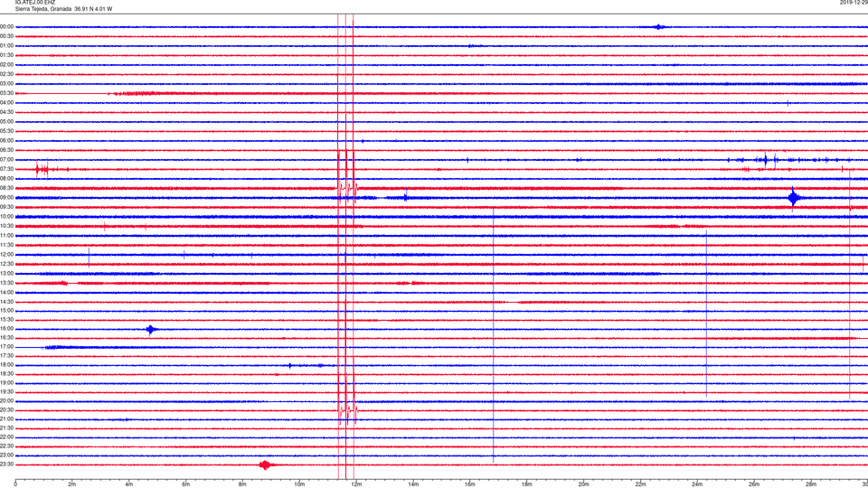Click the 28m tick on minute axis
868x488 pixels.
coord(811,484)
